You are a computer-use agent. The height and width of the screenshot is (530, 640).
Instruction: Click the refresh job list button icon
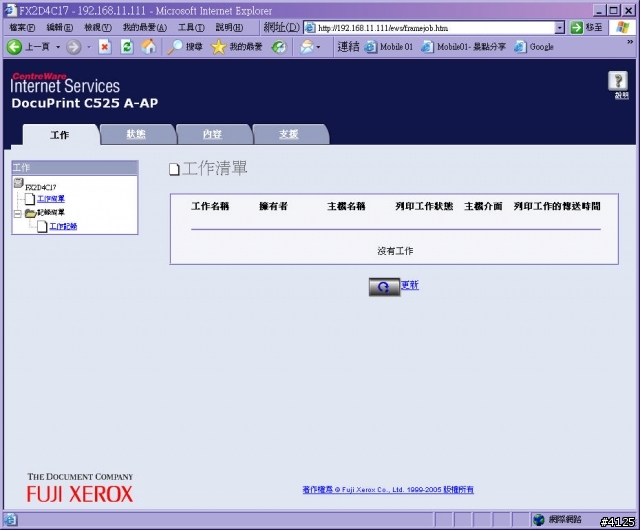[x=384, y=287]
